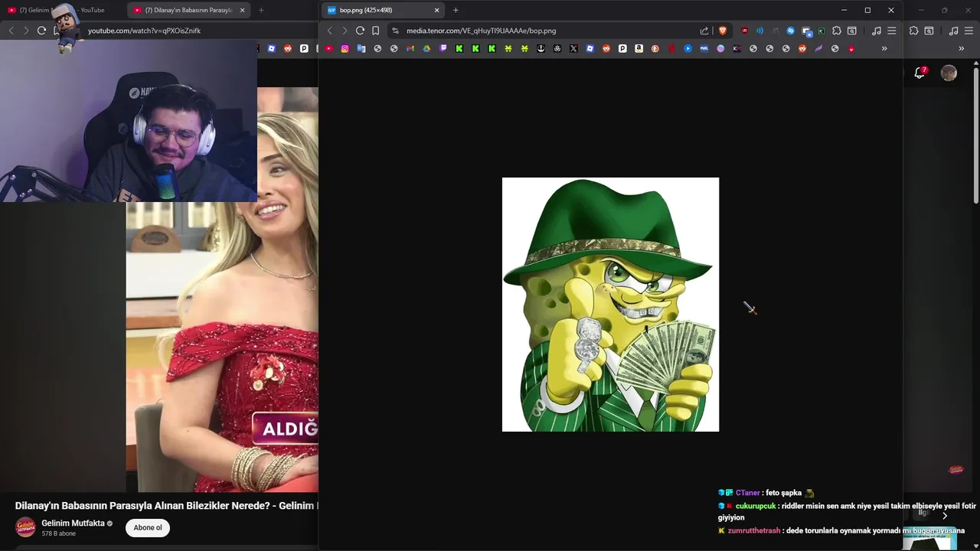Close the bop.png tab

(437, 10)
